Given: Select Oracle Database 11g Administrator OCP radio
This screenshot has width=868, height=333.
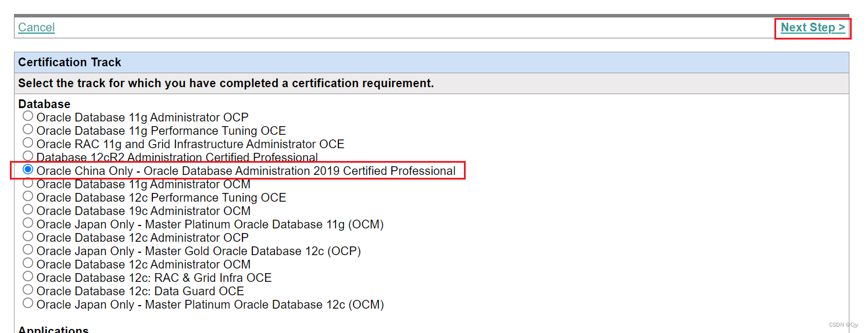Looking at the screenshot, I should pos(28,116).
